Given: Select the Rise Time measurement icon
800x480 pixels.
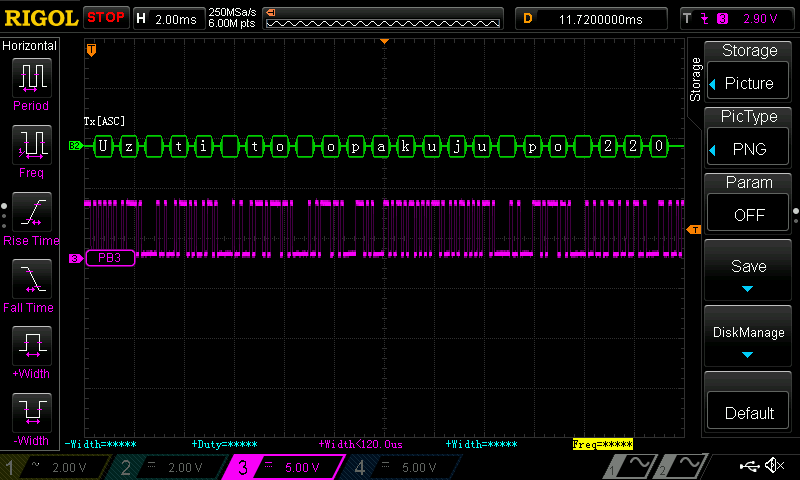Looking at the screenshot, I should [x=32, y=212].
